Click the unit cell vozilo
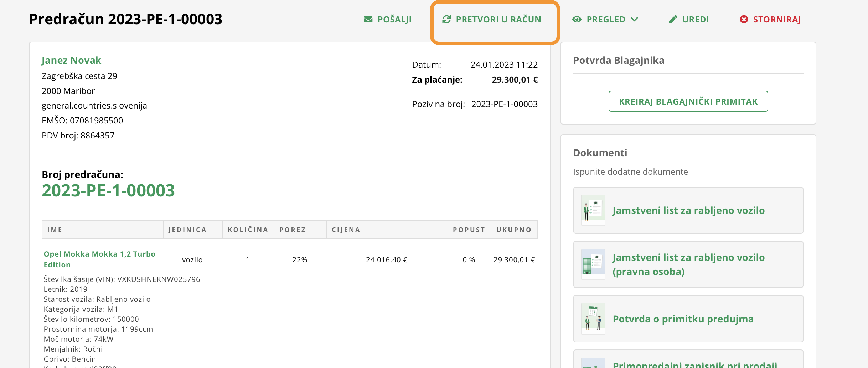The height and width of the screenshot is (368, 868). (x=192, y=260)
